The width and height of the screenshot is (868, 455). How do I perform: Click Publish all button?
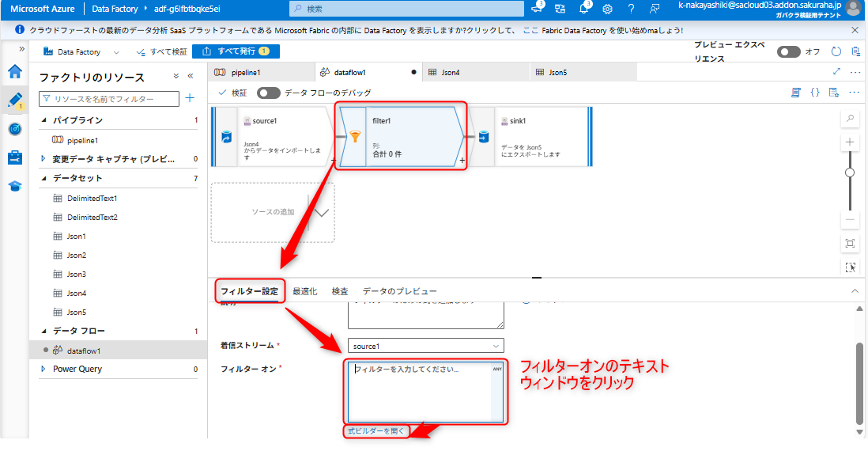236,51
